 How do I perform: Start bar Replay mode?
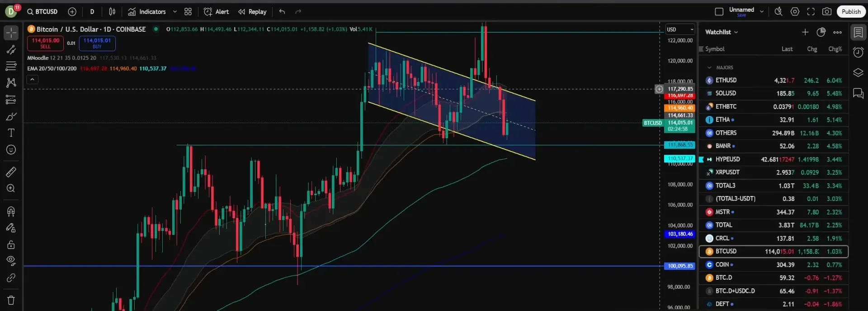pos(252,12)
